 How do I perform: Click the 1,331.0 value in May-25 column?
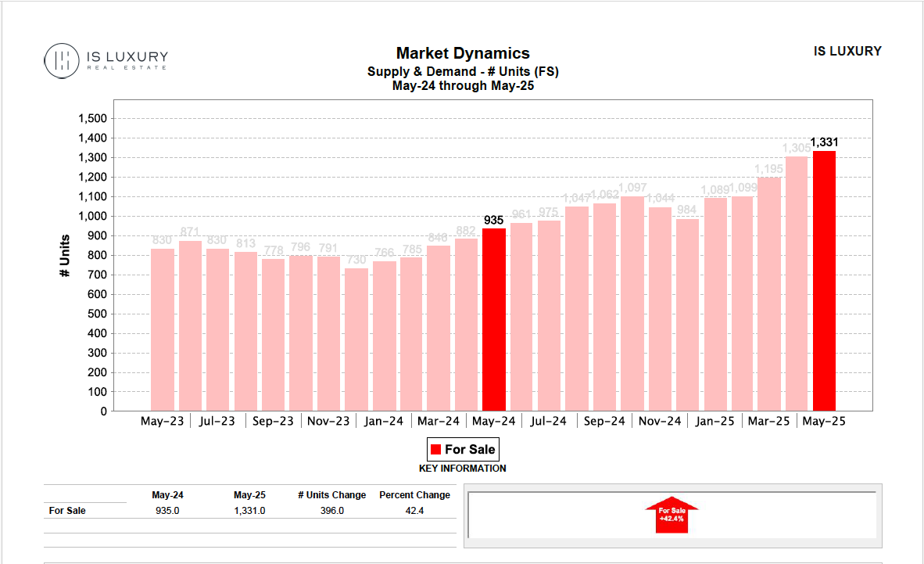pos(249,511)
